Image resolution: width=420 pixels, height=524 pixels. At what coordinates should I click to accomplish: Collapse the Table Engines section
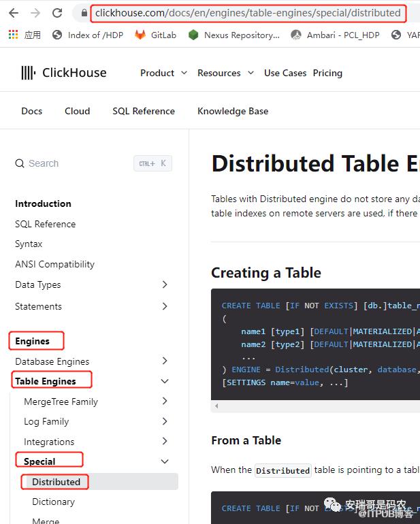164,382
